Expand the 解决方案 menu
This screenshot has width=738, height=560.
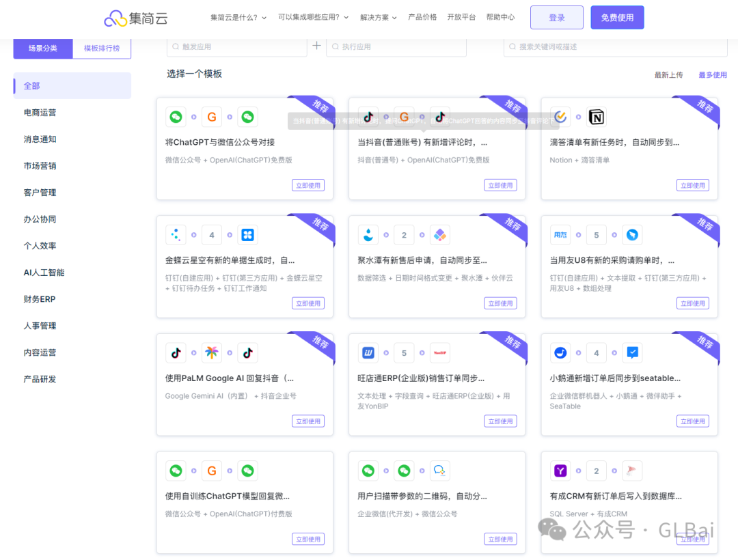coord(379,17)
